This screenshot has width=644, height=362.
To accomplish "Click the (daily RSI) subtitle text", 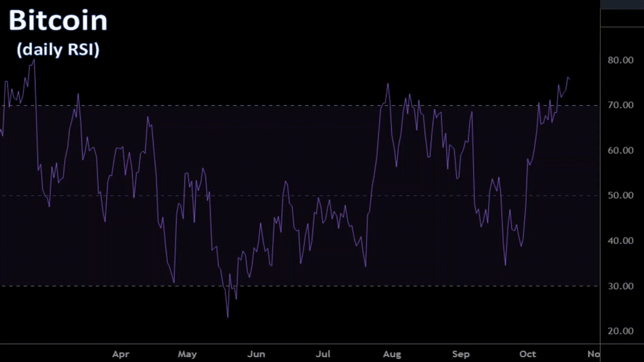I will click(x=58, y=50).
